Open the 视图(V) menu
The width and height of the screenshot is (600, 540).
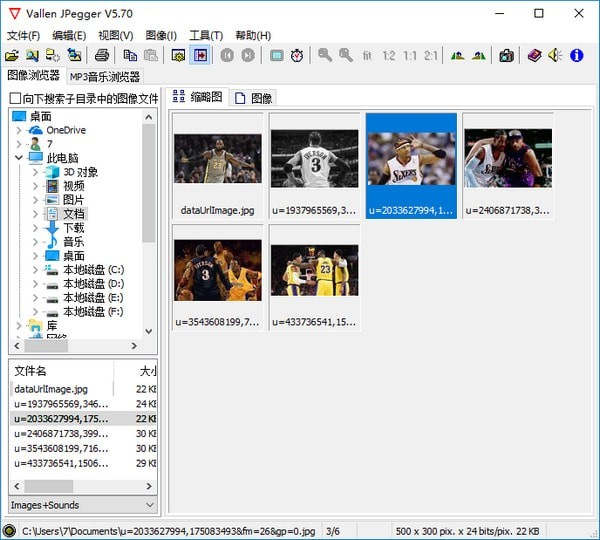coord(116,36)
